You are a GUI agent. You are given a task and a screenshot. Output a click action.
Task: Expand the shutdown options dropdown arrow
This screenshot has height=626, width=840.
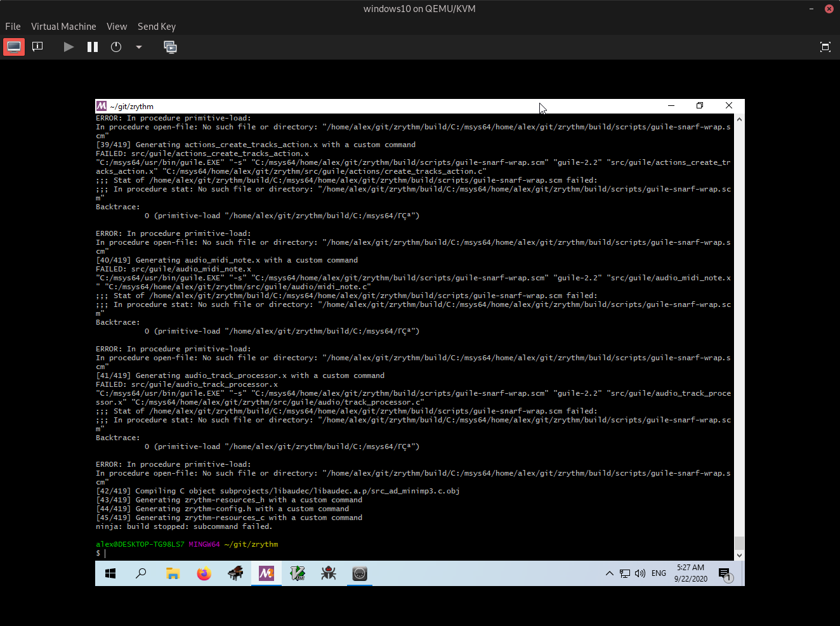[139, 47]
